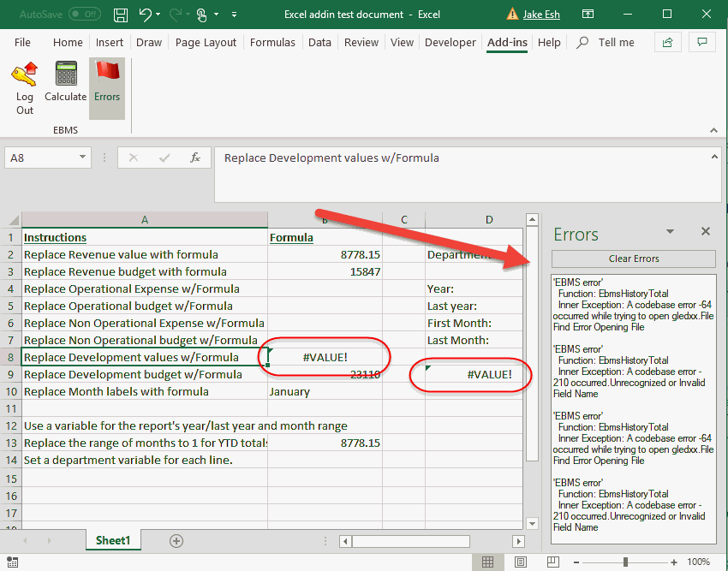Click the 100% zoom level button

point(698,562)
